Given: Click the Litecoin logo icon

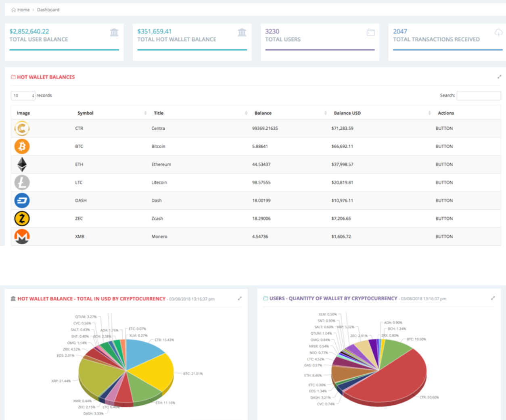Looking at the screenshot, I should click(x=22, y=183).
